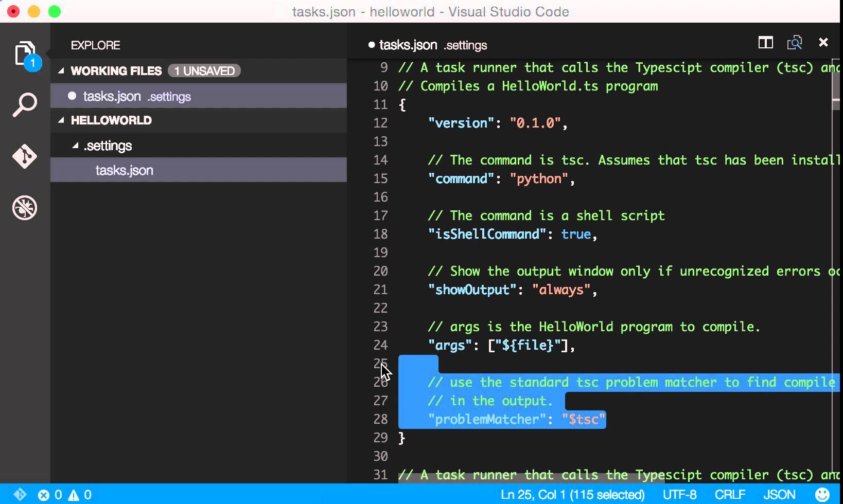Click the error count icon in status bar
Viewport: 843px width, 504px height.
click(44, 495)
